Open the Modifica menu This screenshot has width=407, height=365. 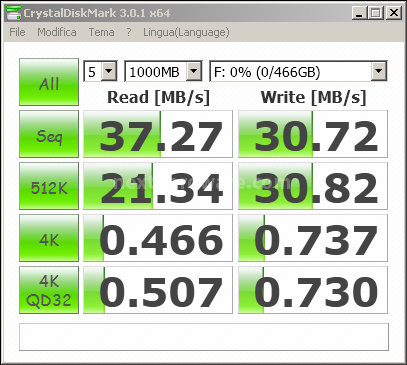pyautogui.click(x=57, y=32)
